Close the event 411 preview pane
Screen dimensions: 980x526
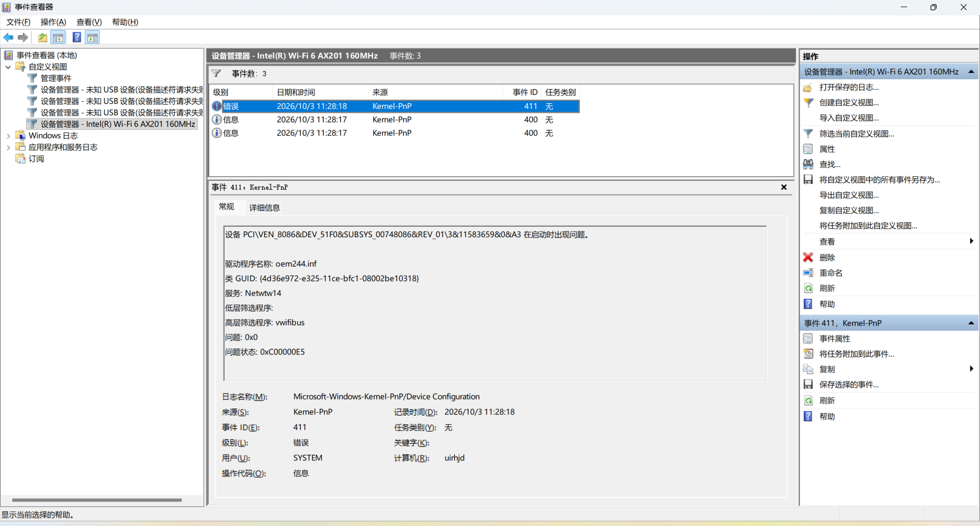[783, 187]
